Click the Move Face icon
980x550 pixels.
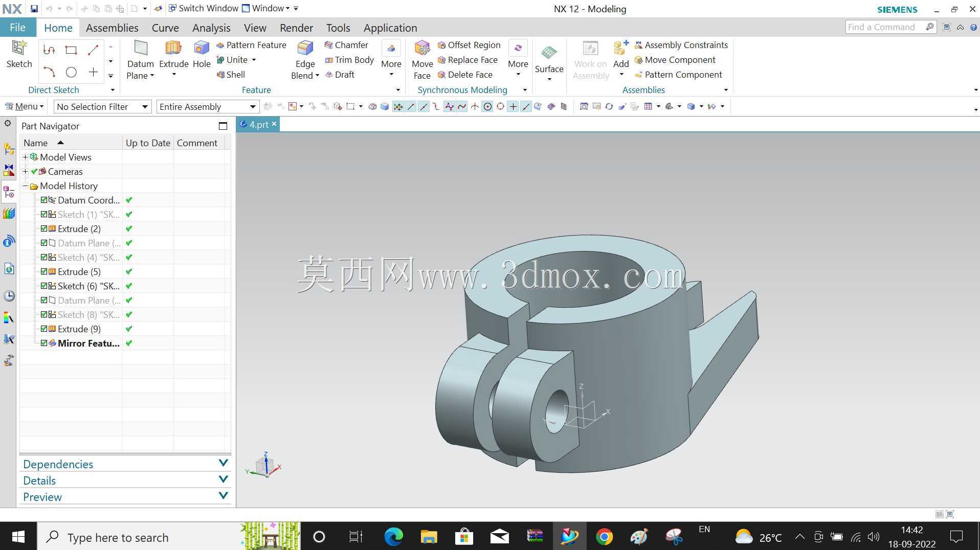click(422, 49)
